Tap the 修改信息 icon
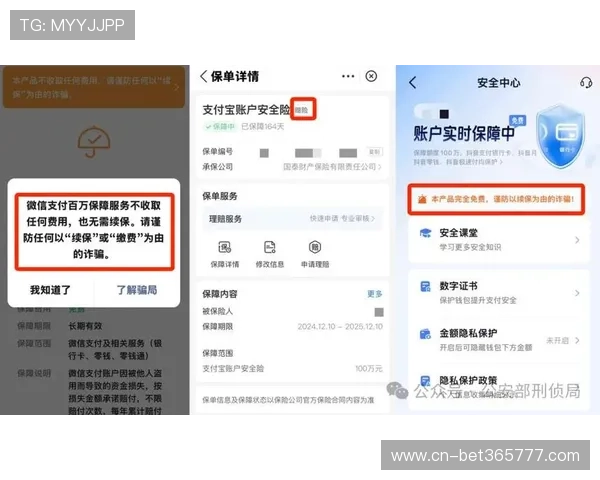 coord(270,254)
